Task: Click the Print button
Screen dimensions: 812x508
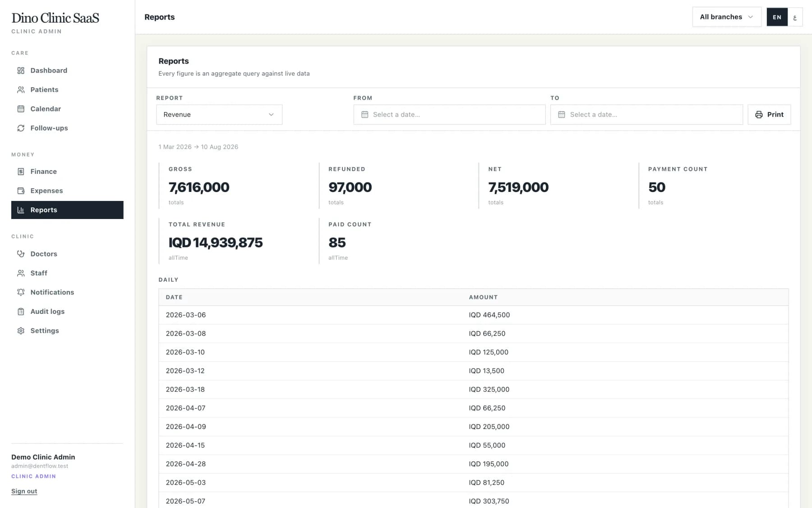Action: click(769, 115)
